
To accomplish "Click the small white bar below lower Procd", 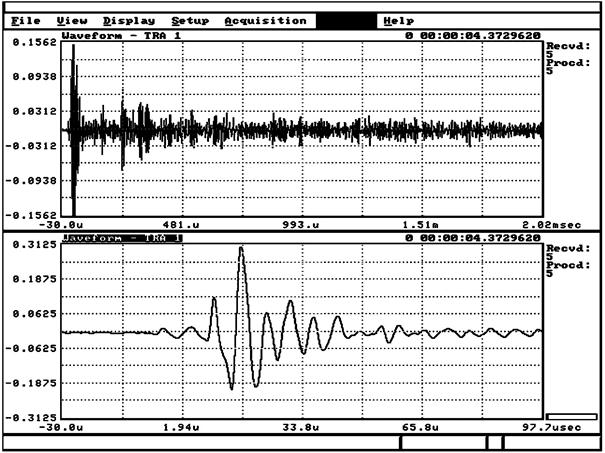I will [x=571, y=417].
